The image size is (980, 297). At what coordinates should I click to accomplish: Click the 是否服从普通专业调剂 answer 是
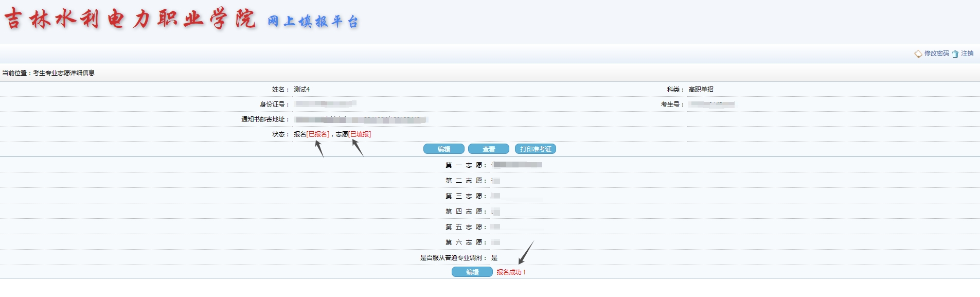tap(494, 258)
